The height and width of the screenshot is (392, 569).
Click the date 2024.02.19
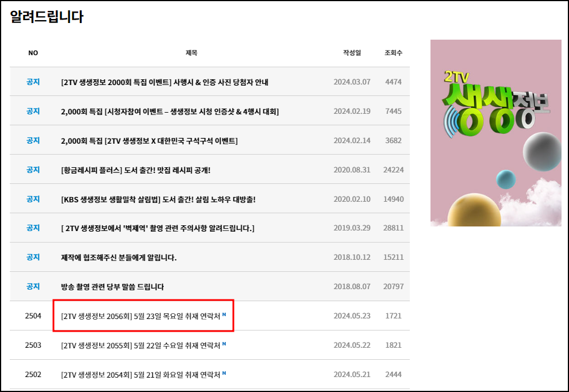(352, 112)
